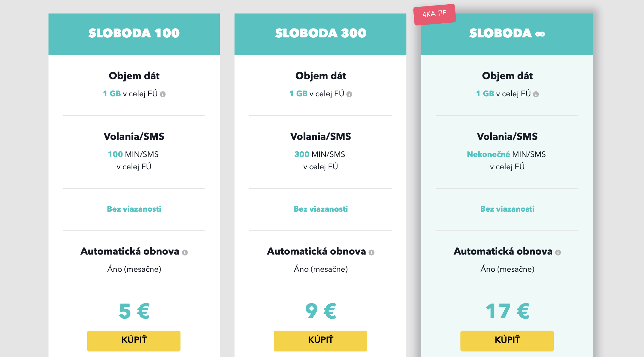Open info icon next to Sloboda 100 Automatická obnova

point(185,252)
